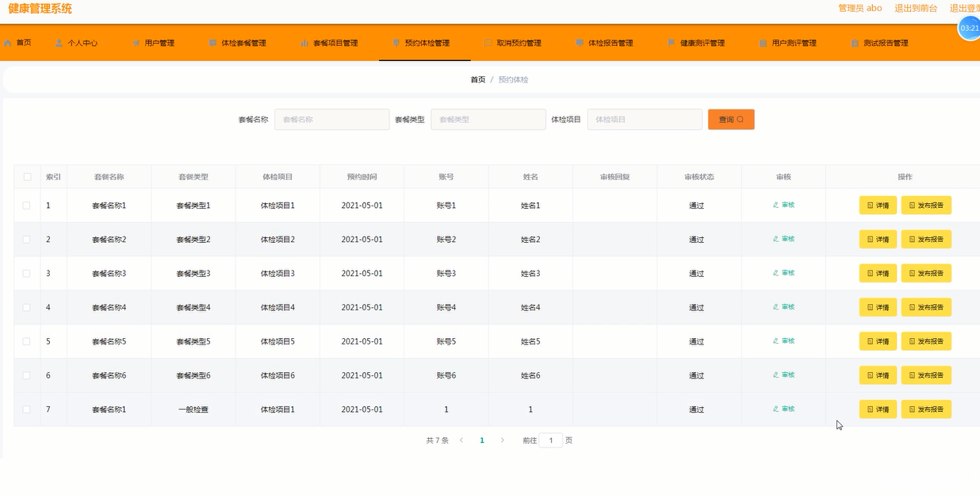This screenshot has width=980, height=496.
Task: Go to previous page using left chevron
Action: pyautogui.click(x=461, y=440)
